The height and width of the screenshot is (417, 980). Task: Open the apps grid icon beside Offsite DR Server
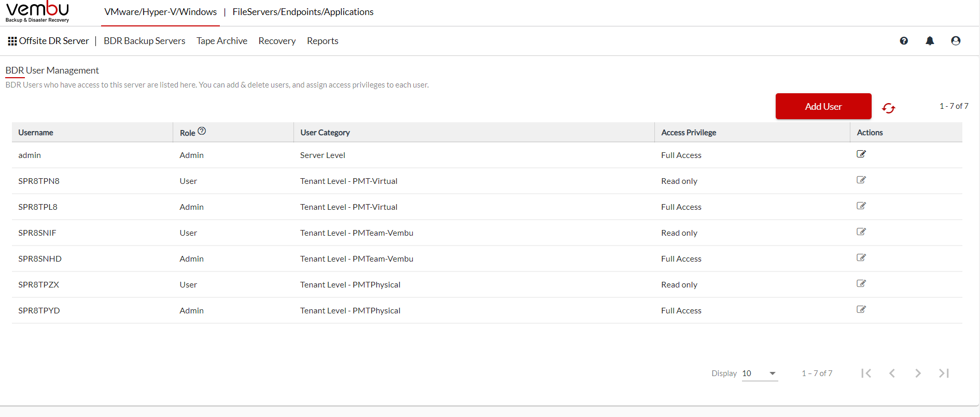click(12, 41)
